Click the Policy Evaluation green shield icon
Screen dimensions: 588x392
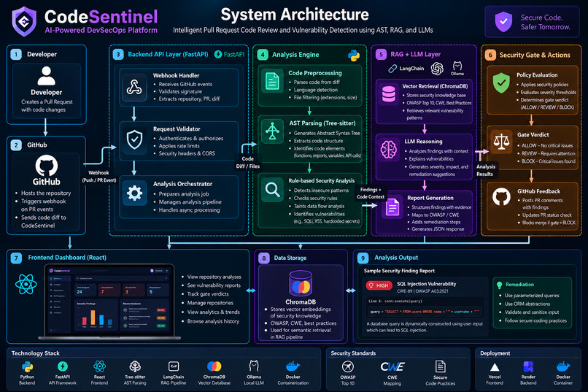coord(501,83)
